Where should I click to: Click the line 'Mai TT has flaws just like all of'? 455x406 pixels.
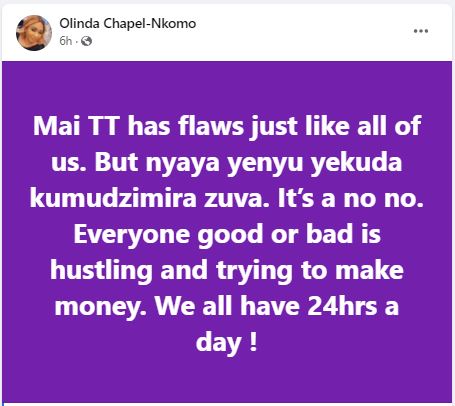pyautogui.click(x=227, y=126)
